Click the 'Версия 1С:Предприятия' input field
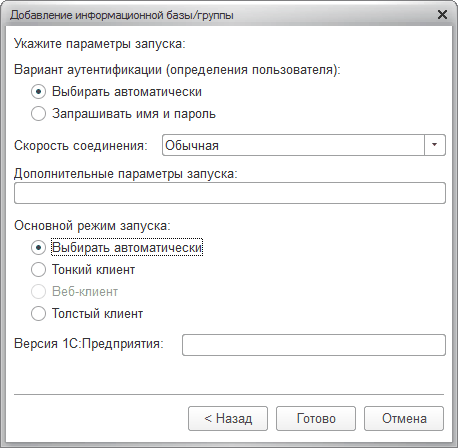Image resolution: width=458 pixels, height=448 pixels. (x=314, y=345)
